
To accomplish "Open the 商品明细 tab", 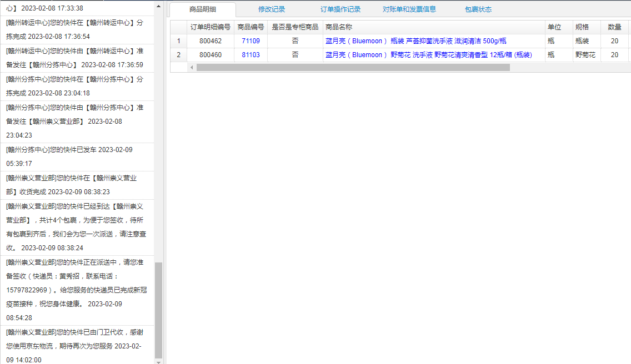I will [x=203, y=9].
